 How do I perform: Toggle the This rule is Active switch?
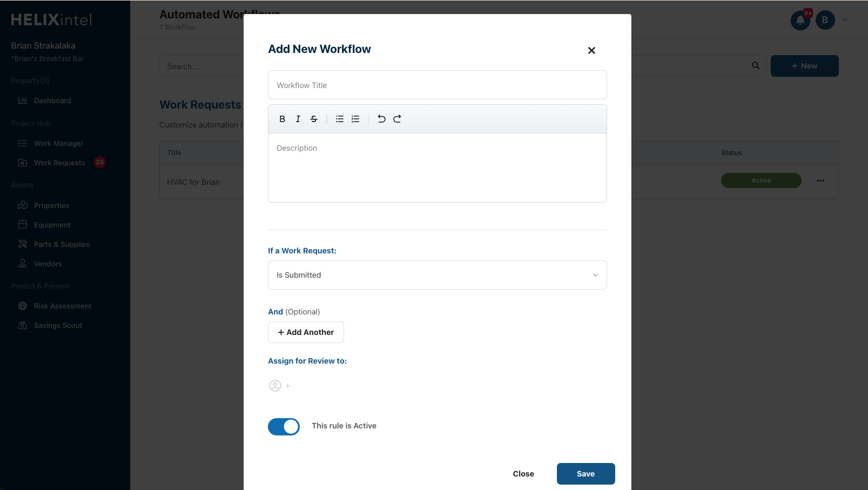[x=284, y=427]
